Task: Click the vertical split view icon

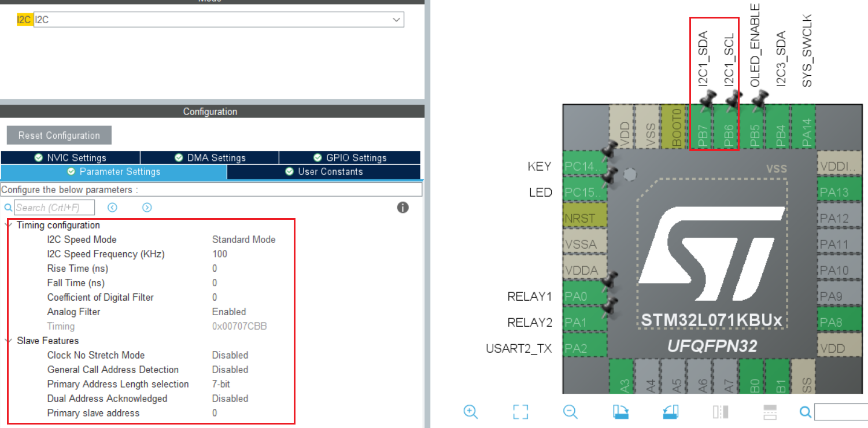Action: click(721, 412)
